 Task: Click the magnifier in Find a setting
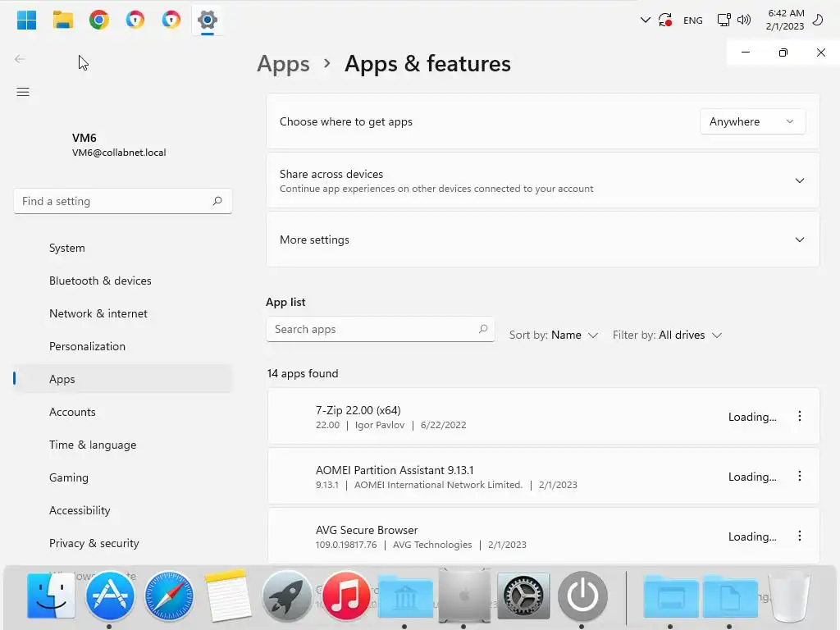(x=217, y=202)
